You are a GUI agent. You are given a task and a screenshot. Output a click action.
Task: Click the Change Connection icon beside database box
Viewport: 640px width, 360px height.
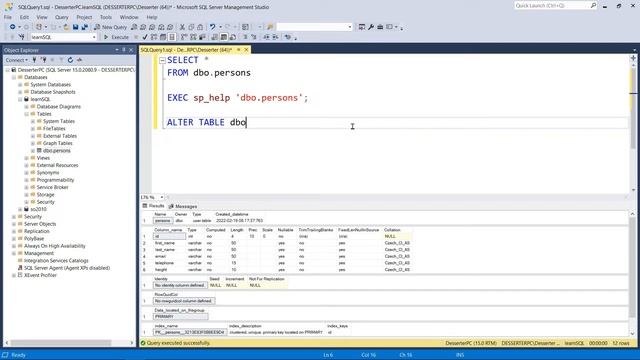coord(22,37)
